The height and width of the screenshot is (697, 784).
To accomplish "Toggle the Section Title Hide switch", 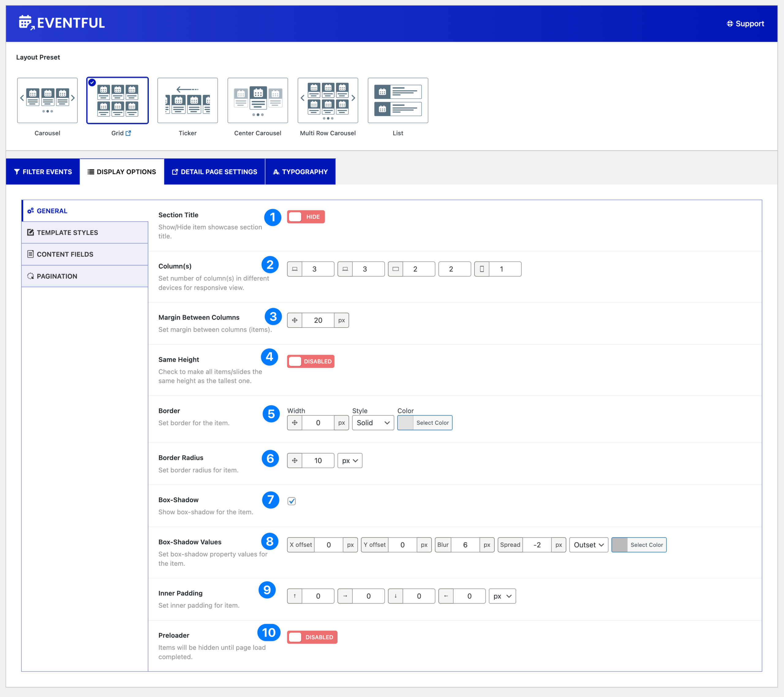I will 306,217.
